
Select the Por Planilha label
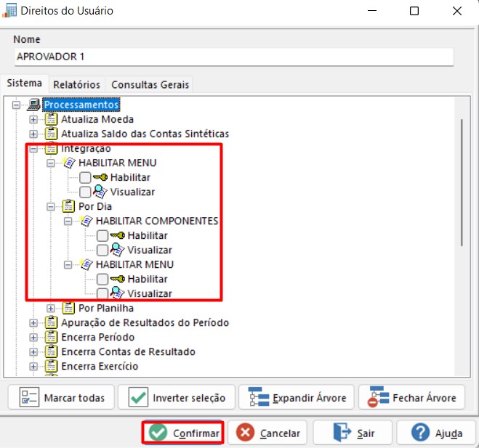pyautogui.click(x=106, y=308)
